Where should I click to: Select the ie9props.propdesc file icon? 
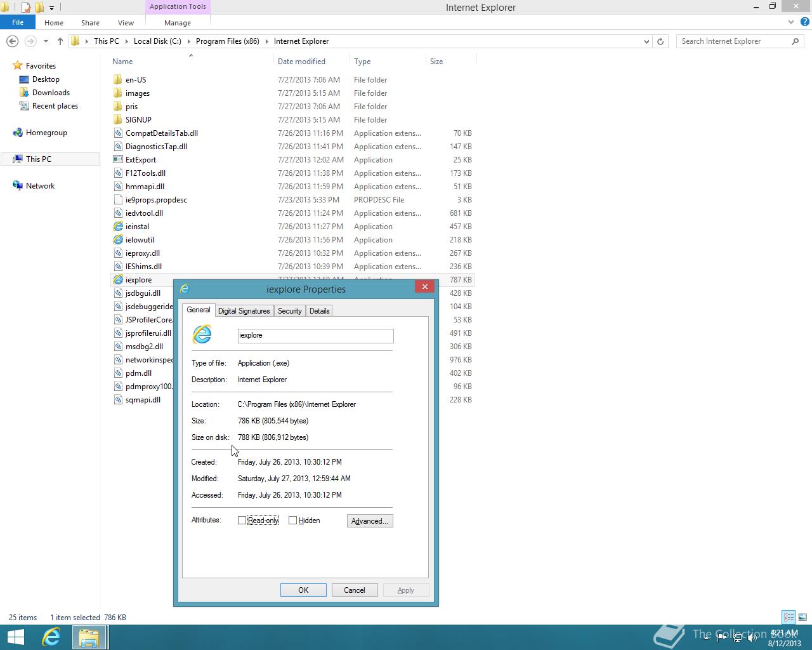[x=118, y=200]
